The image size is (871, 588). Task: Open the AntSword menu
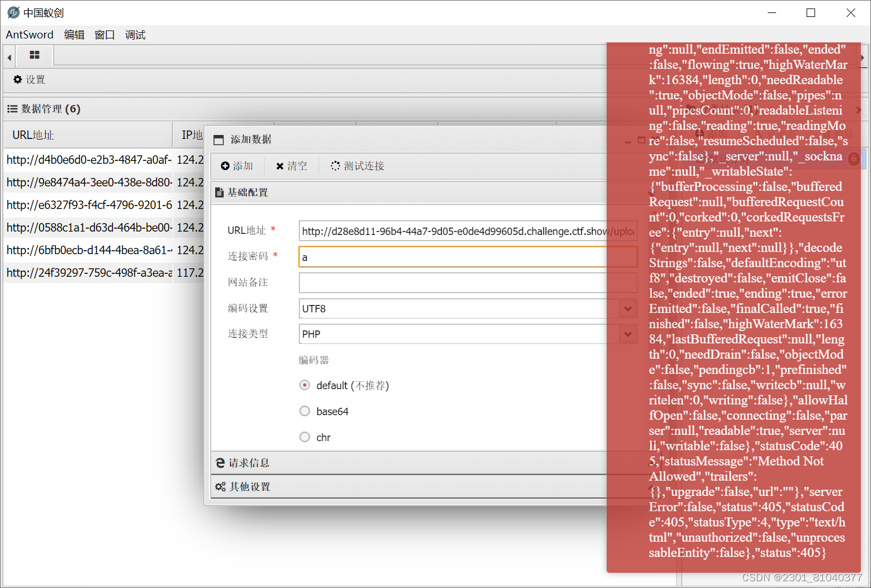click(29, 34)
